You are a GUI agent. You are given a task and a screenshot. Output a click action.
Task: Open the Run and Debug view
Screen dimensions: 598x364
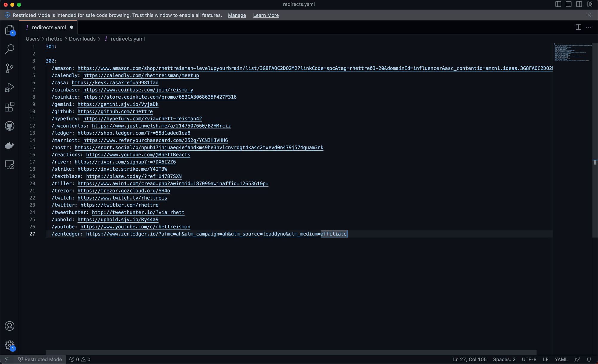[10, 88]
